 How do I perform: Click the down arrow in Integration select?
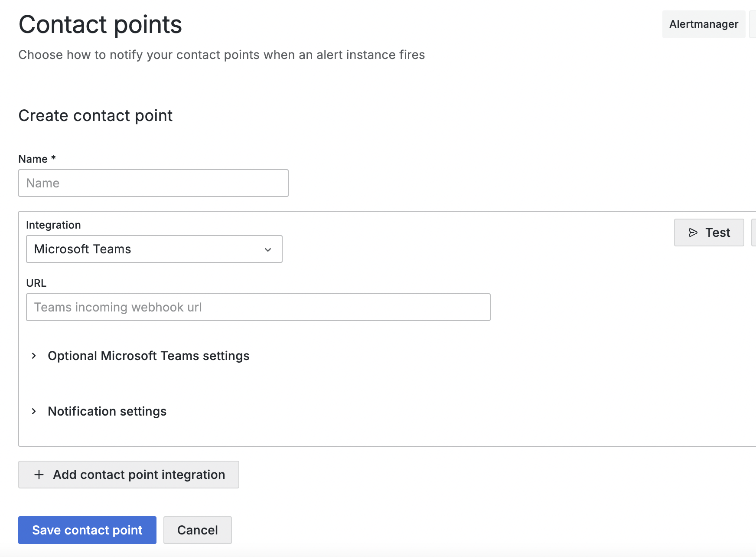click(x=268, y=249)
